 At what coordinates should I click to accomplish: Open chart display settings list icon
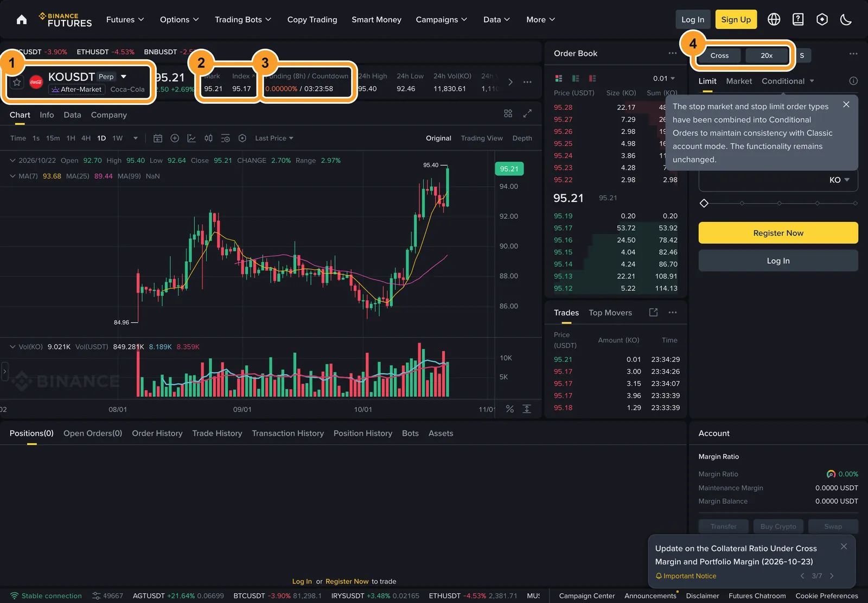click(x=225, y=138)
